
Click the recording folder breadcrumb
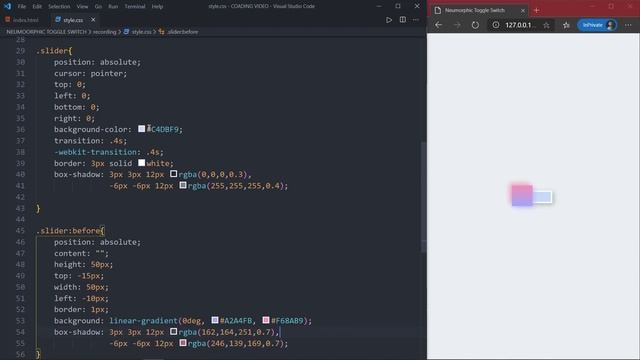[104, 31]
